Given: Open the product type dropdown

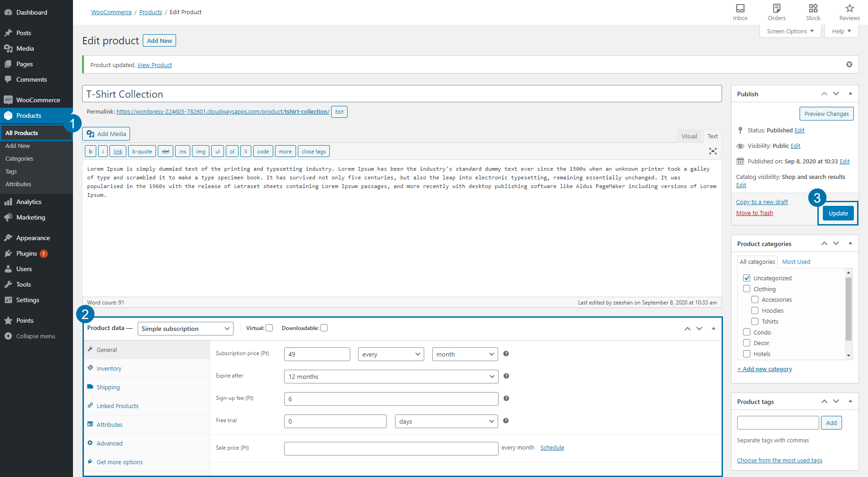Looking at the screenshot, I should pos(186,329).
